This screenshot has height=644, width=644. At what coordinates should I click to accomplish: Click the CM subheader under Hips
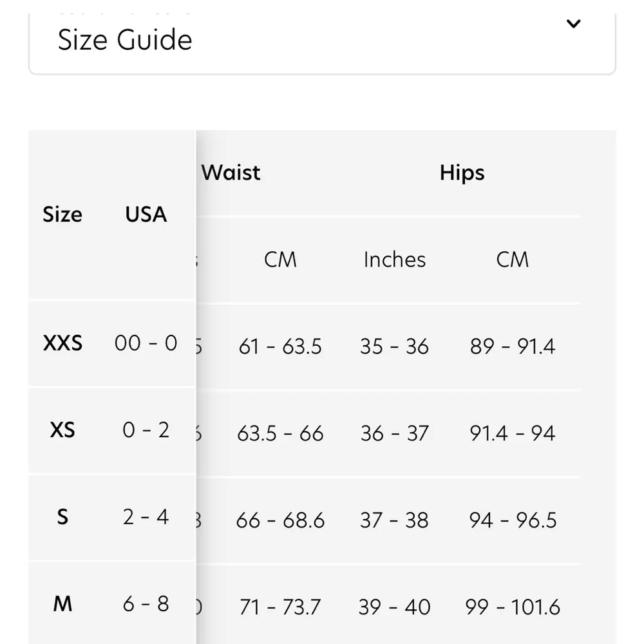pyautogui.click(x=512, y=260)
